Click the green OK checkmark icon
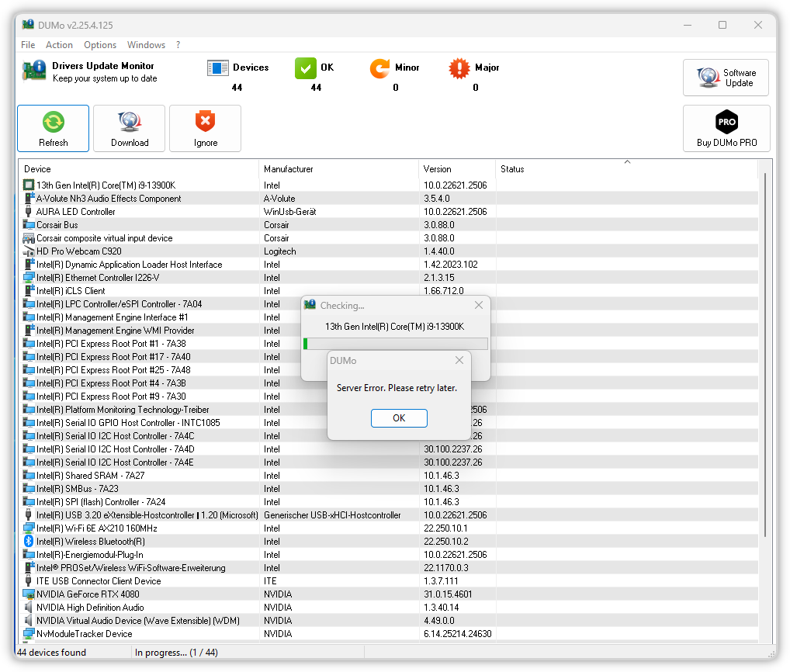The width and height of the screenshot is (790, 672). point(305,68)
